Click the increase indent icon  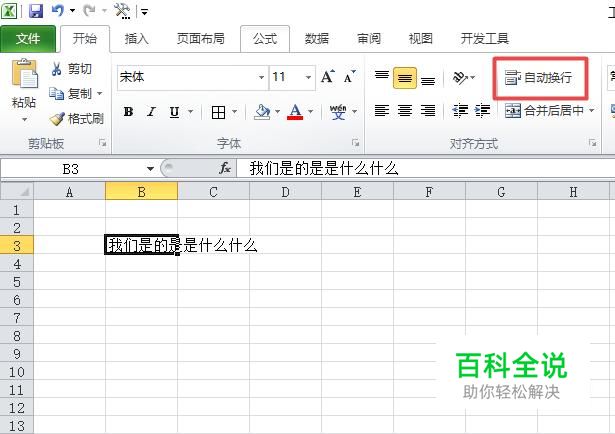482,111
